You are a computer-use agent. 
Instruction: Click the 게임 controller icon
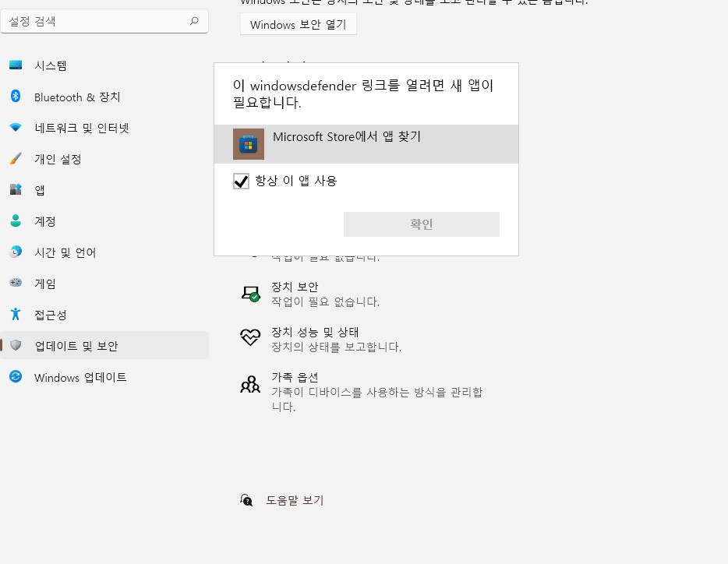16,283
